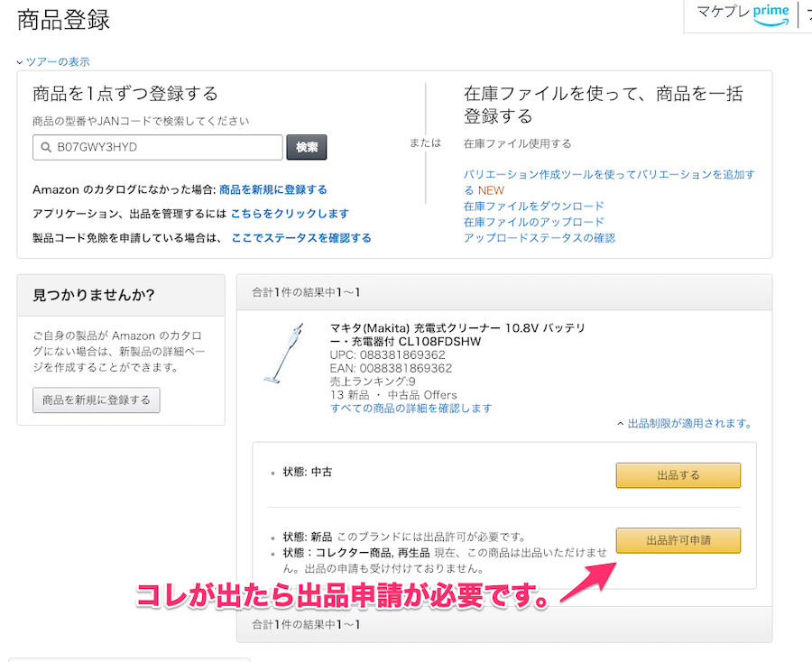
Task: Click the マケプレ prime logo
Action: pos(743,14)
